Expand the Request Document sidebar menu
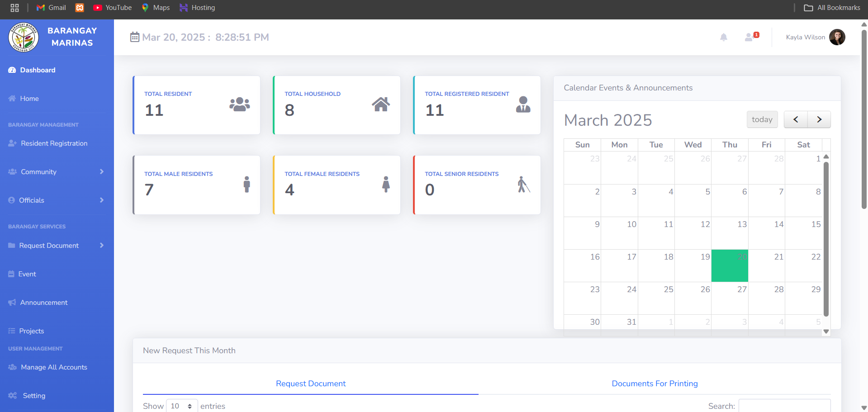868x412 pixels. [57, 246]
